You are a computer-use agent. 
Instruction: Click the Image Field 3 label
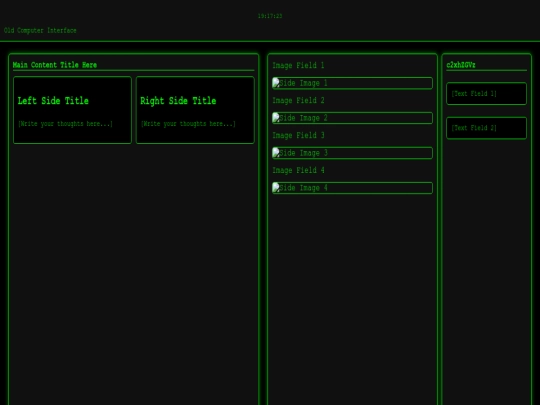(x=298, y=135)
